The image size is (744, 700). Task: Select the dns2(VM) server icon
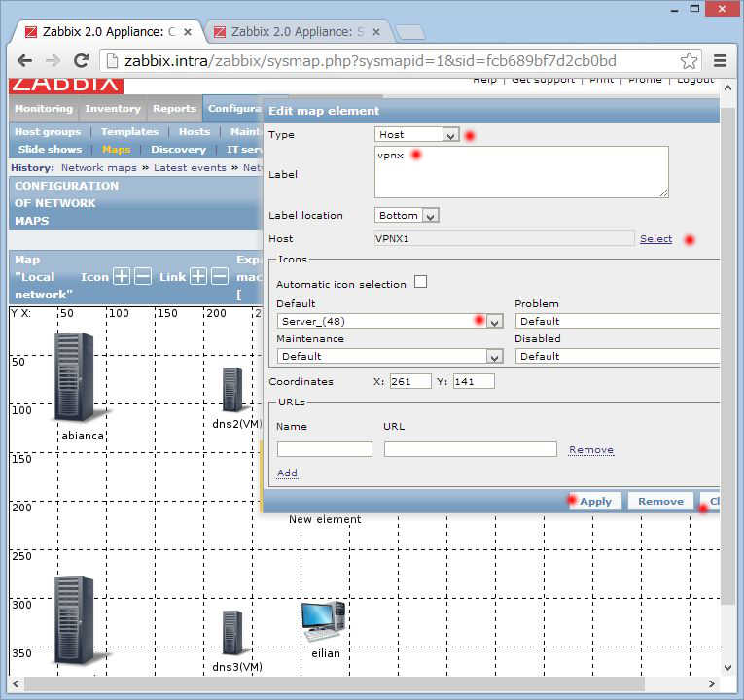point(232,390)
